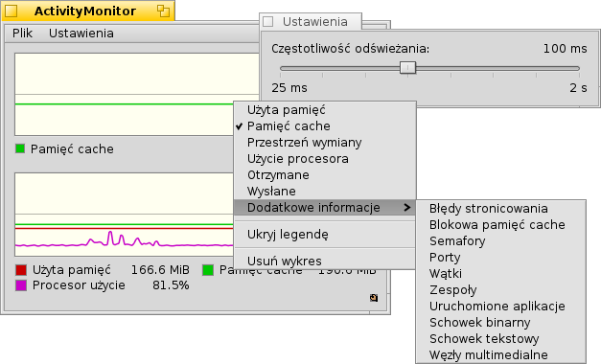This screenshot has width=601, height=364.
Task: Click the ActivityMonitor close box in title tab
Action: [x=12, y=11]
